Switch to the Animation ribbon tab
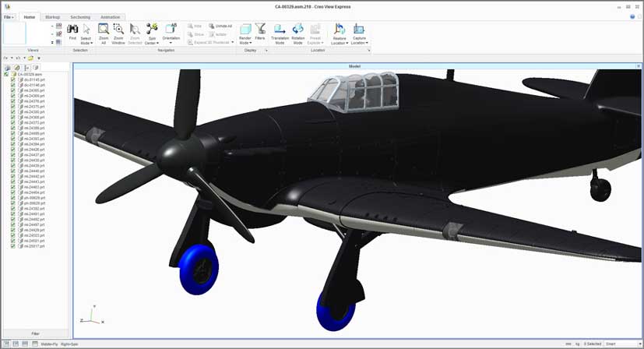Viewport: 644px width, 349px height. coord(110,17)
